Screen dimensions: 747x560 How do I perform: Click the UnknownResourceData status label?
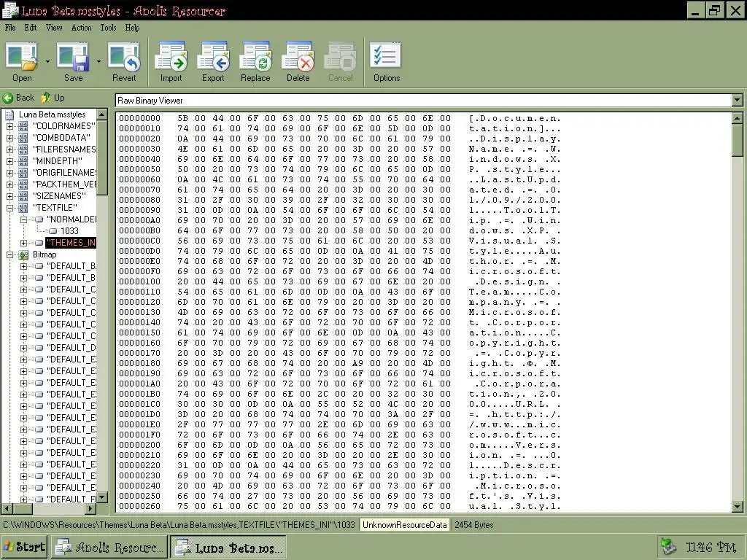tap(404, 525)
